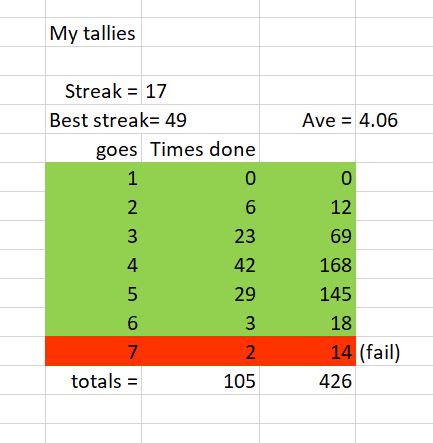The width and height of the screenshot is (433, 443).
Task: Select the 'Ave =' label cell
Action: [308, 119]
